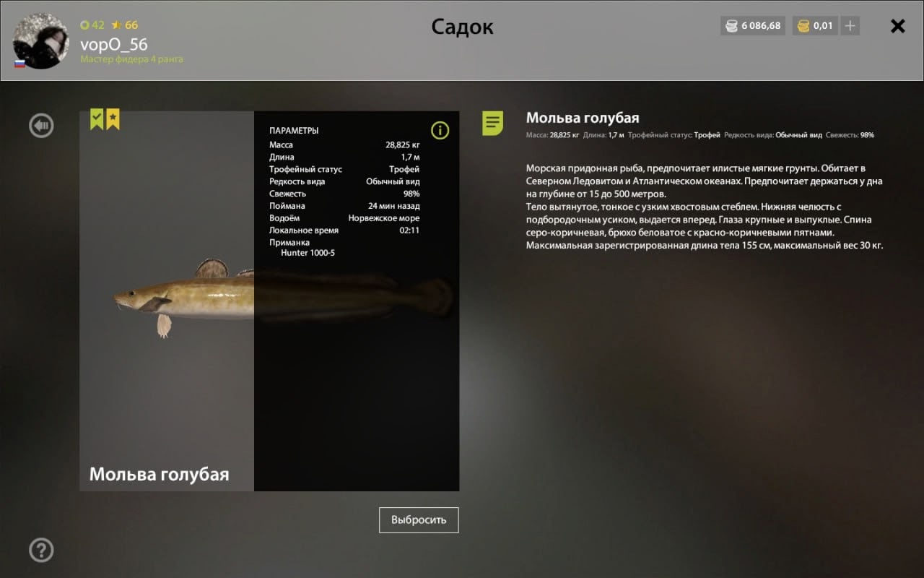This screenshot has height=578, width=924.
Task: Add gold with the plus button
Action: pos(850,26)
